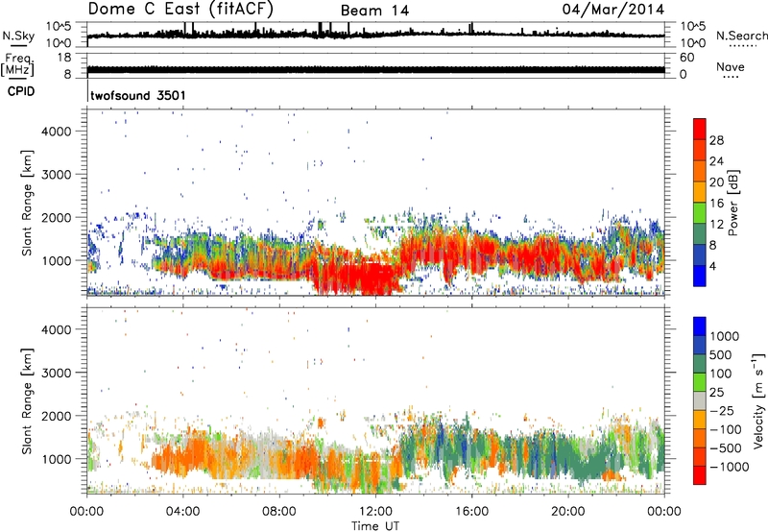The width and height of the screenshot is (768, 532).
Task: Click the '60' Nave axis tick
Action: [686, 58]
